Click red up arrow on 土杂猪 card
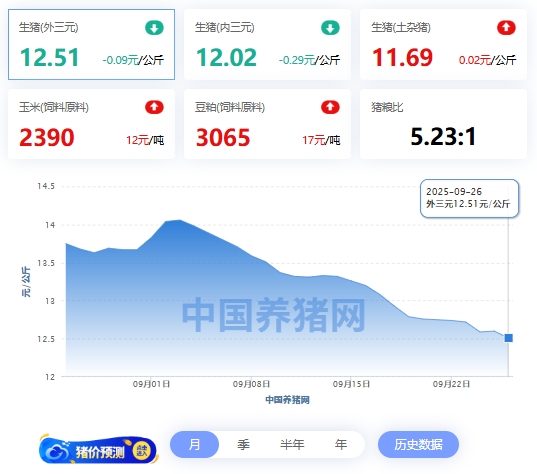Screen dimensions: 537x474 506,28
